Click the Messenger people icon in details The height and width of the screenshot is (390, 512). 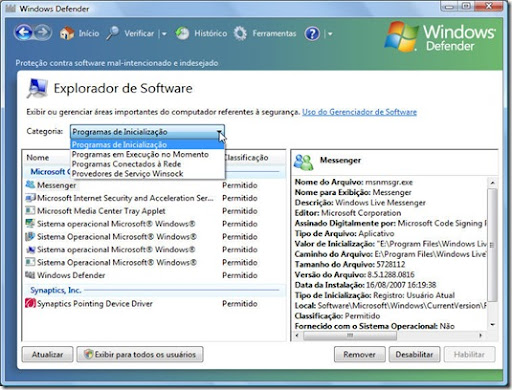(303, 162)
